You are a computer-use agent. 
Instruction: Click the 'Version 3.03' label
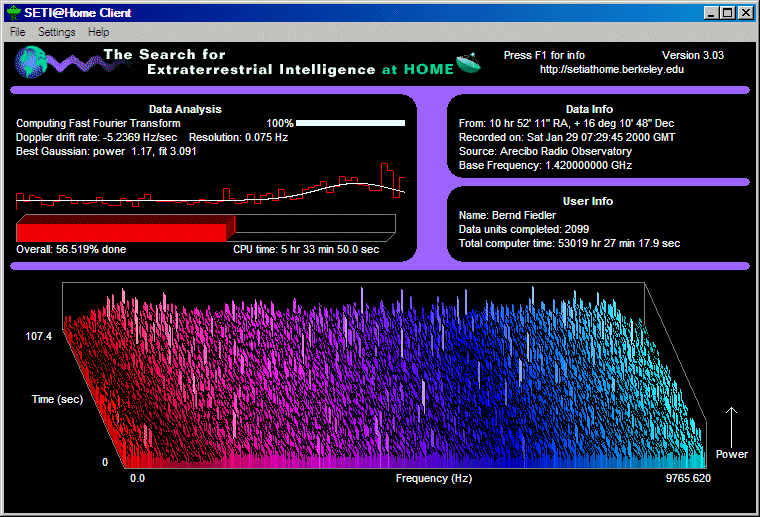(693, 55)
